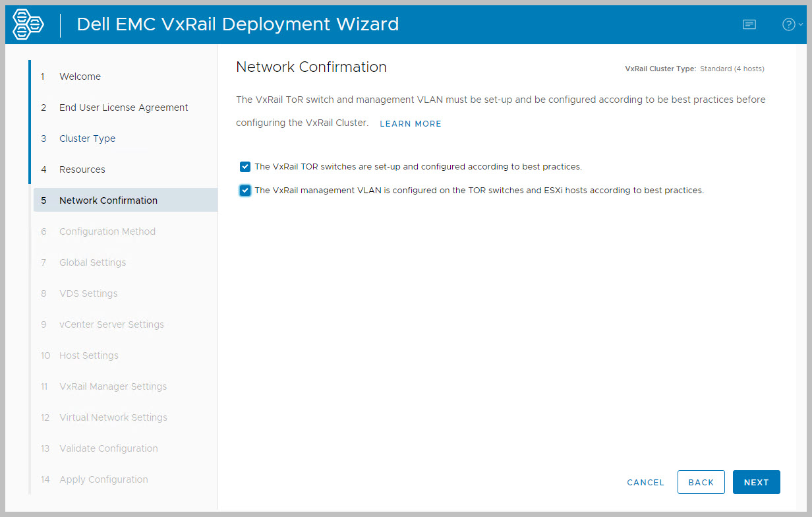This screenshot has width=812, height=517.
Task: Select step 5 Network Confirmation
Action: [x=108, y=200]
